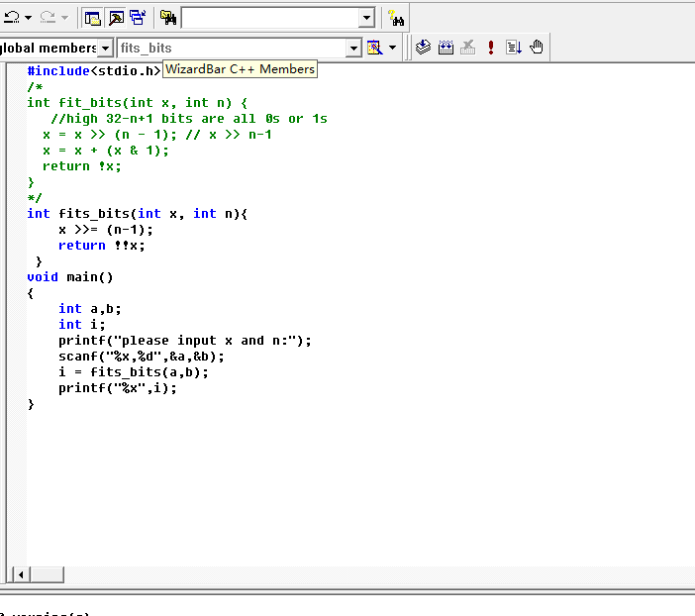
Task: Click inside the Find text combo box
Action: 270,18
